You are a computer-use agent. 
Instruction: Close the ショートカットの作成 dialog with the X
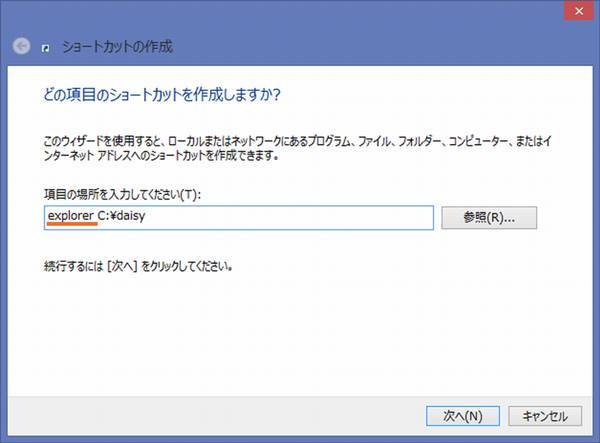[x=579, y=11]
